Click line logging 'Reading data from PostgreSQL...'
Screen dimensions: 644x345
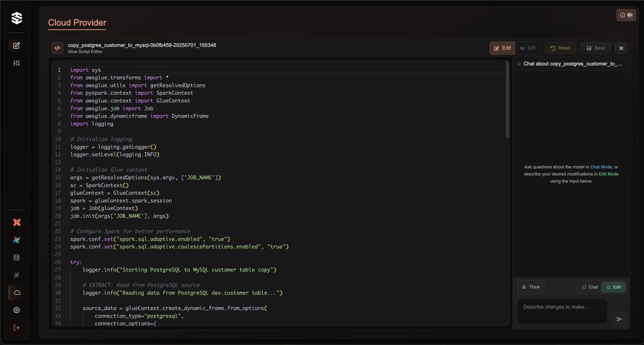(182, 293)
